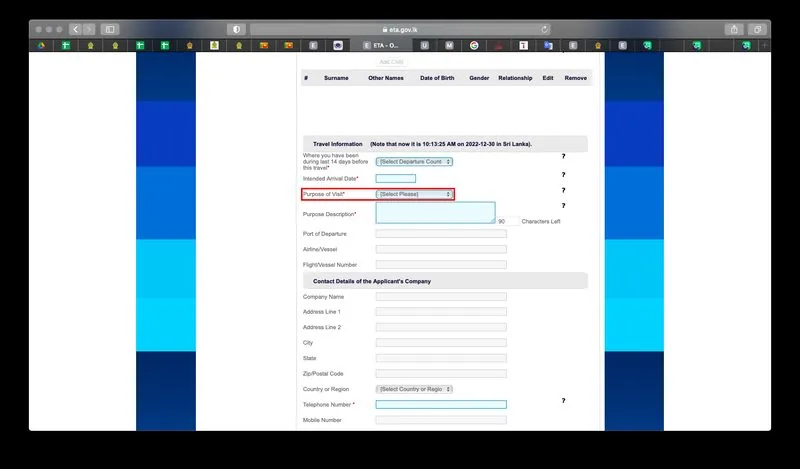Click help icon beside Telephone Number
Viewport: 800px width, 469px height.
point(563,400)
